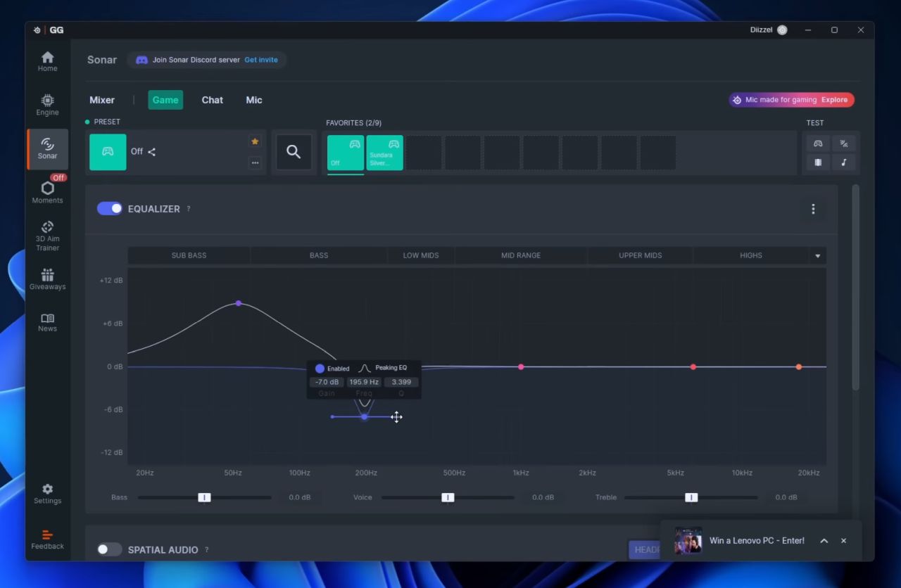Click the Bass slider handle
901x588 pixels.
click(204, 497)
